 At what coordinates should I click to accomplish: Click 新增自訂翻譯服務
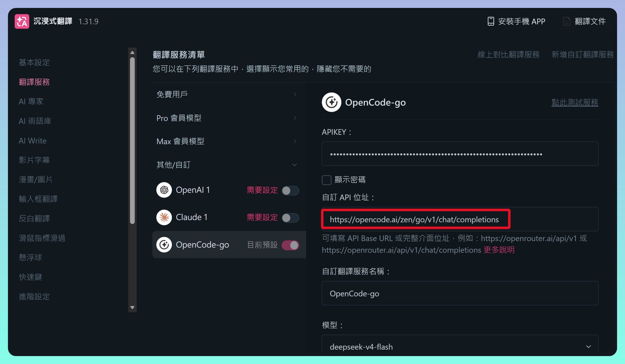(x=583, y=55)
